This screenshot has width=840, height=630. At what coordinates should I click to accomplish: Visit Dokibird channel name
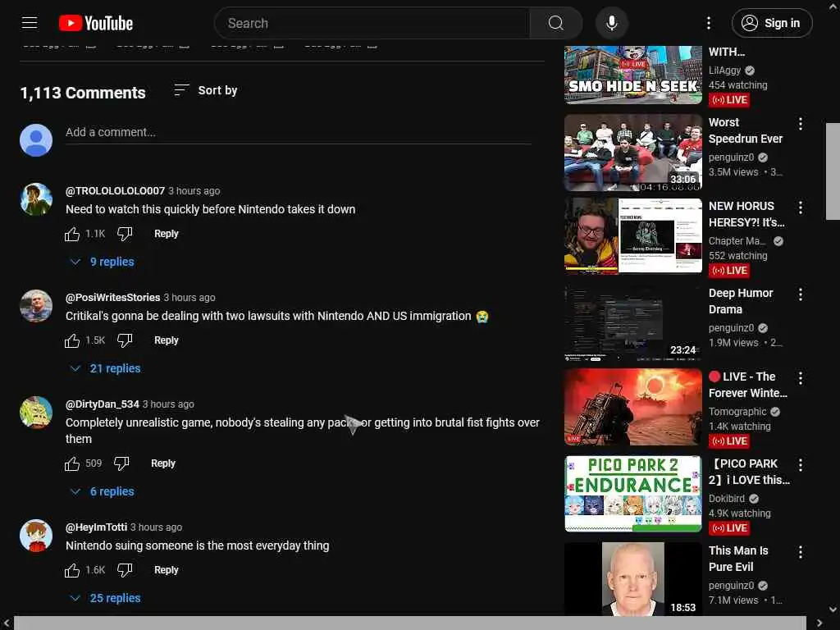[x=727, y=499]
